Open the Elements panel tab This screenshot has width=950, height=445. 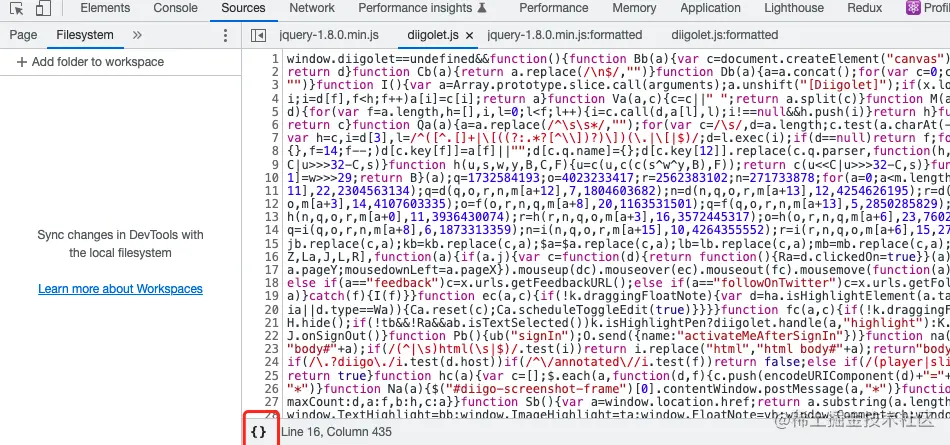point(105,8)
